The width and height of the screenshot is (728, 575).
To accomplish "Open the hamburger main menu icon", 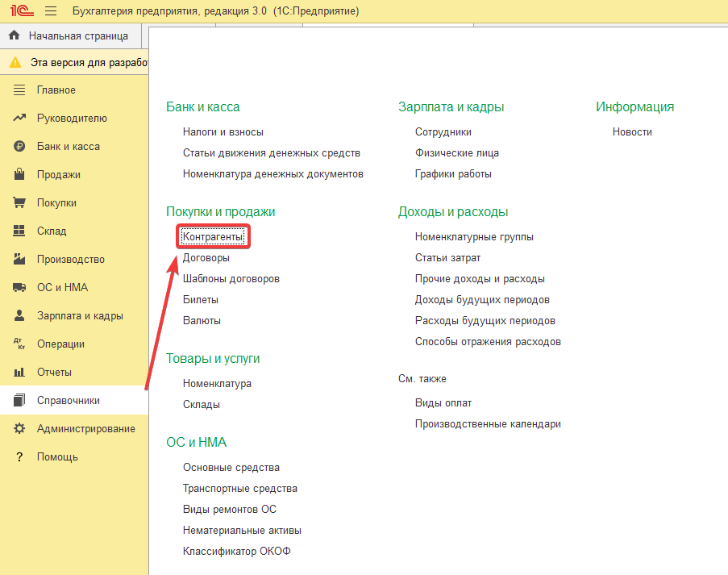I will 51,11.
